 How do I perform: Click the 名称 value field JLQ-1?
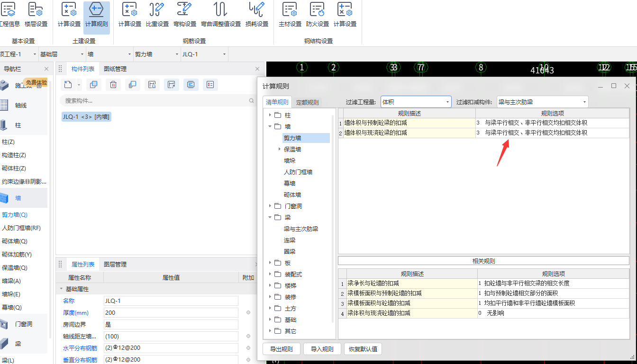click(171, 301)
